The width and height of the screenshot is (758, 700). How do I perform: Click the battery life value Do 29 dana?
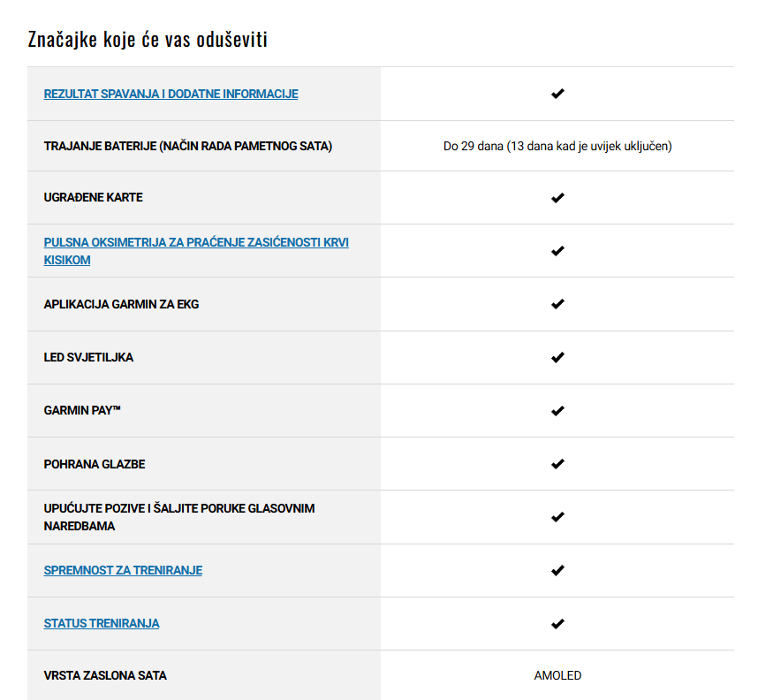coord(557,146)
